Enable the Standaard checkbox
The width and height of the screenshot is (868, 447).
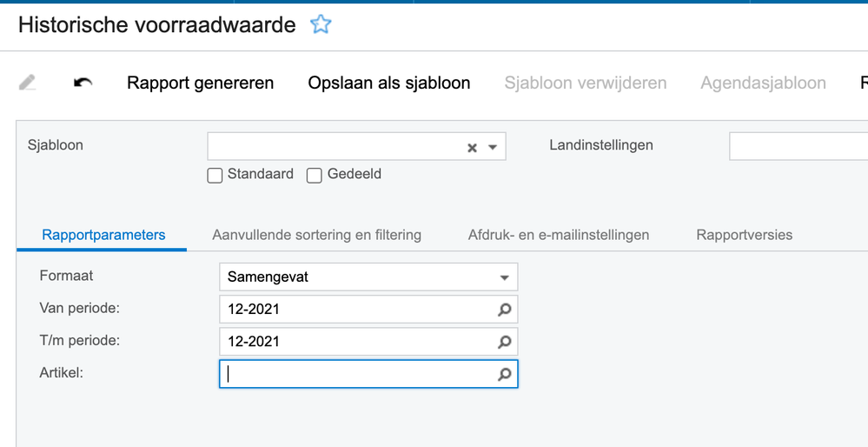click(215, 175)
